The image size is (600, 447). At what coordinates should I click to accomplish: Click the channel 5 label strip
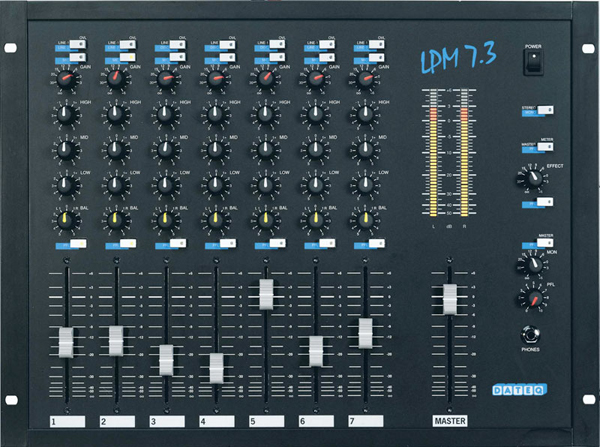[x=266, y=421]
